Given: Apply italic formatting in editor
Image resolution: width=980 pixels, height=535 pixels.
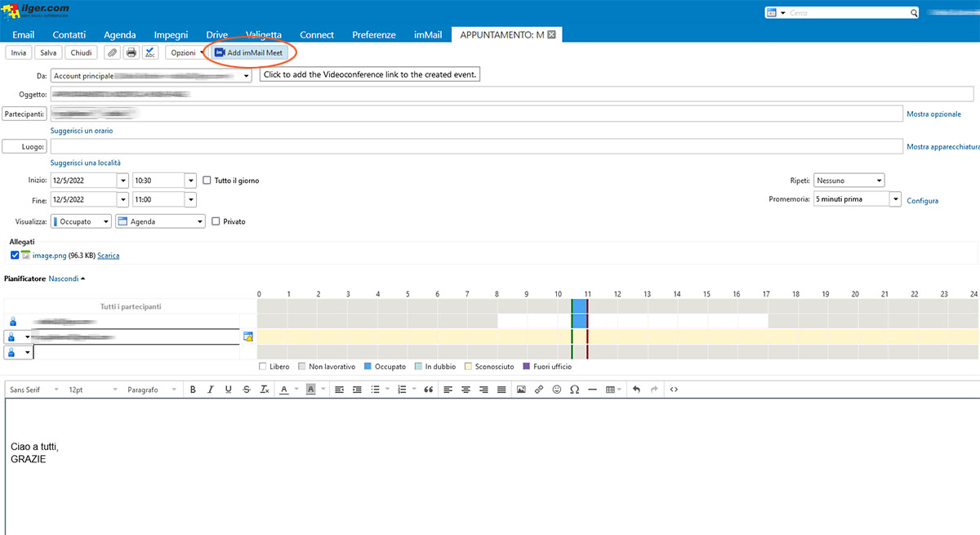Looking at the screenshot, I should [x=211, y=390].
